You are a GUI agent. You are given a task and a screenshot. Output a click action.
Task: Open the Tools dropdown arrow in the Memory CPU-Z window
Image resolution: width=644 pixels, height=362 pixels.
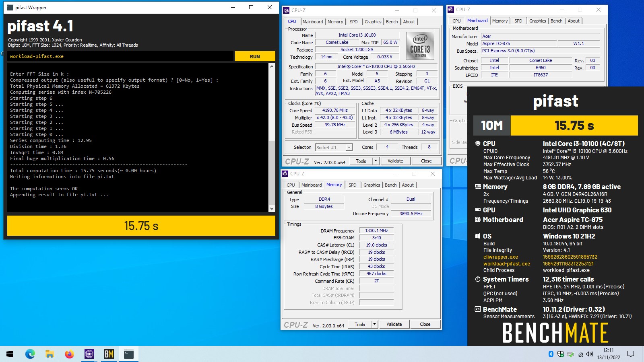click(x=374, y=324)
